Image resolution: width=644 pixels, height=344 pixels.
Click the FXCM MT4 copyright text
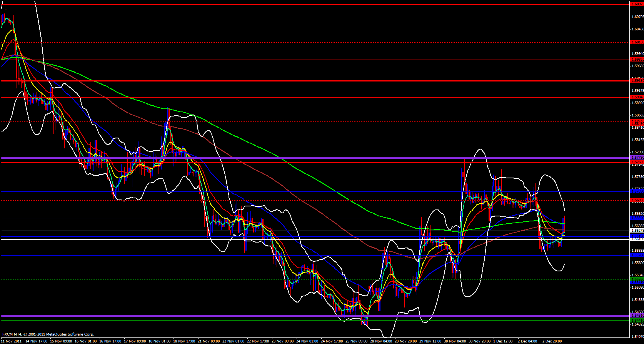[48, 334]
